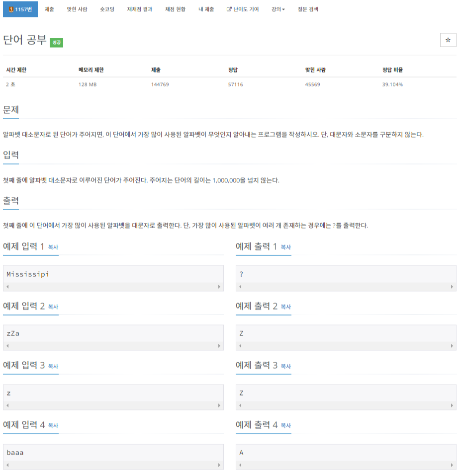Click right scroll arrow in 예제 출력 1 box
Screen dimensions: 460x476
[452, 287]
